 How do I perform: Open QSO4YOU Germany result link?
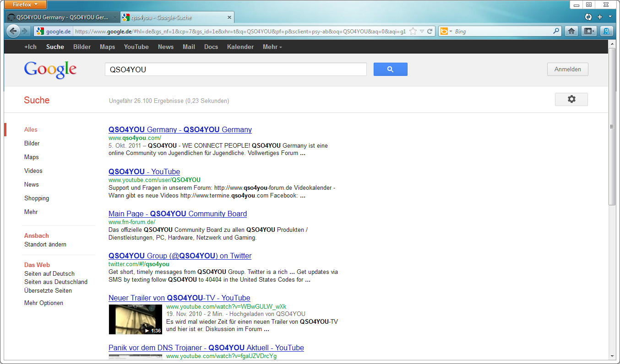tap(180, 129)
